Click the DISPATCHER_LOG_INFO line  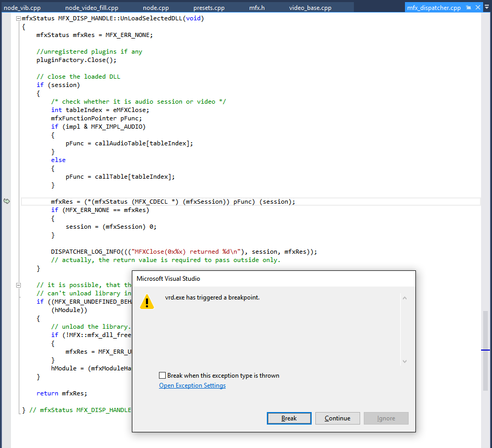[x=184, y=252]
